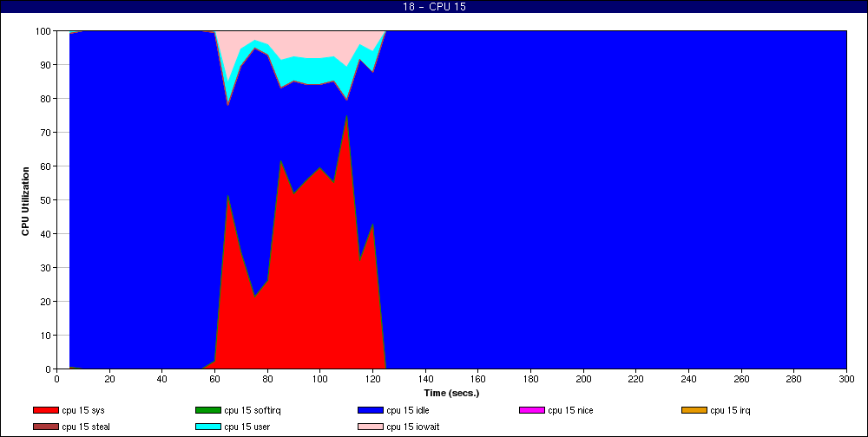Click the red cpu 15 sys legend swatch
Viewport: 868px width, 437px height.
[45, 410]
